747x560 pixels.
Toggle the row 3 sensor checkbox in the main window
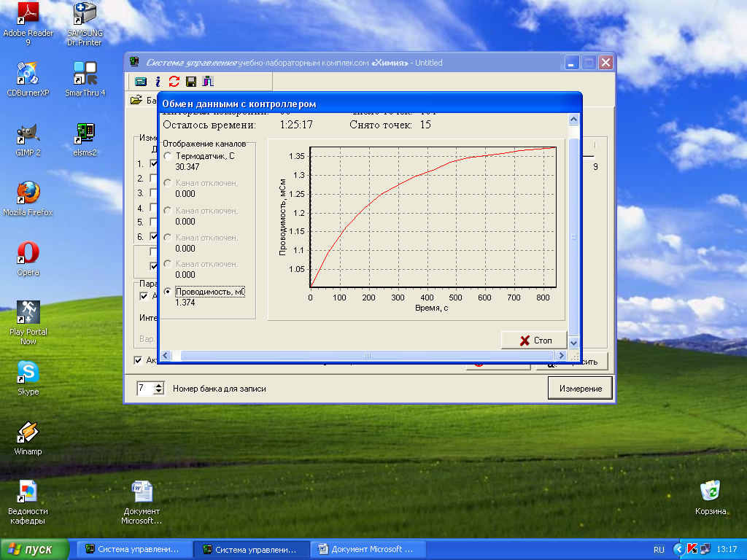(153, 192)
